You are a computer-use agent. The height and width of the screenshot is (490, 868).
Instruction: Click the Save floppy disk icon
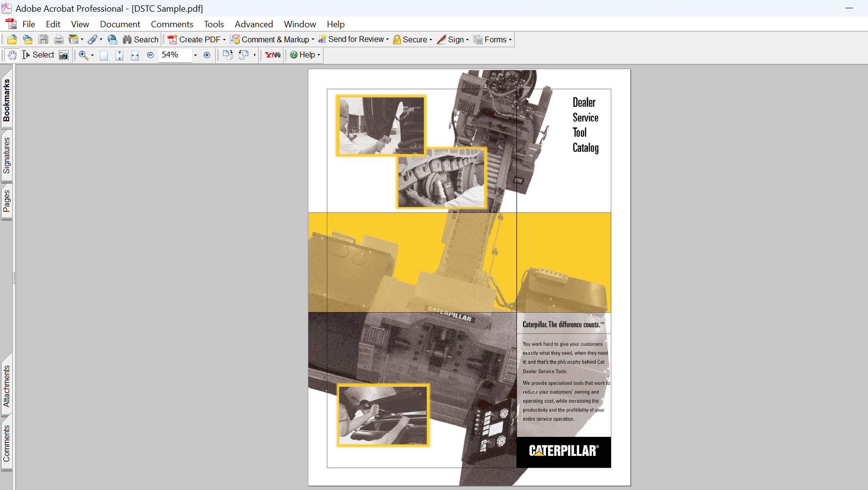[43, 39]
